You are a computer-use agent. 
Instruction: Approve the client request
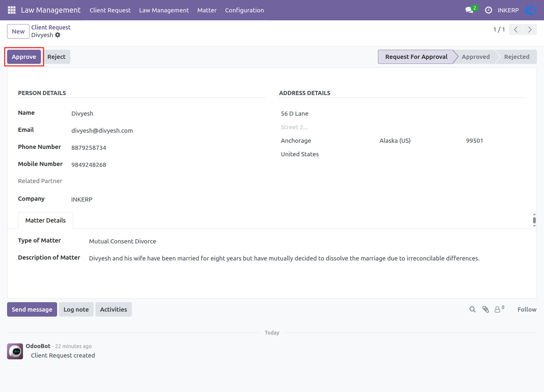tap(24, 57)
